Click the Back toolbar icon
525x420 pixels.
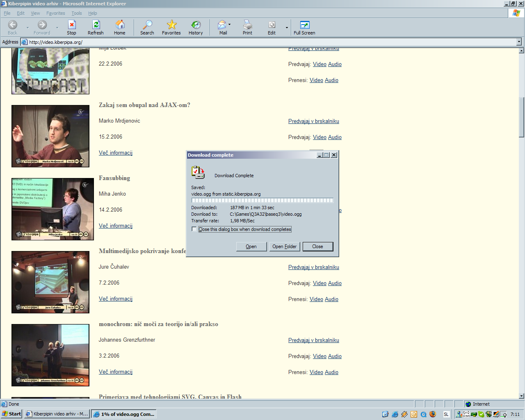(x=13, y=25)
